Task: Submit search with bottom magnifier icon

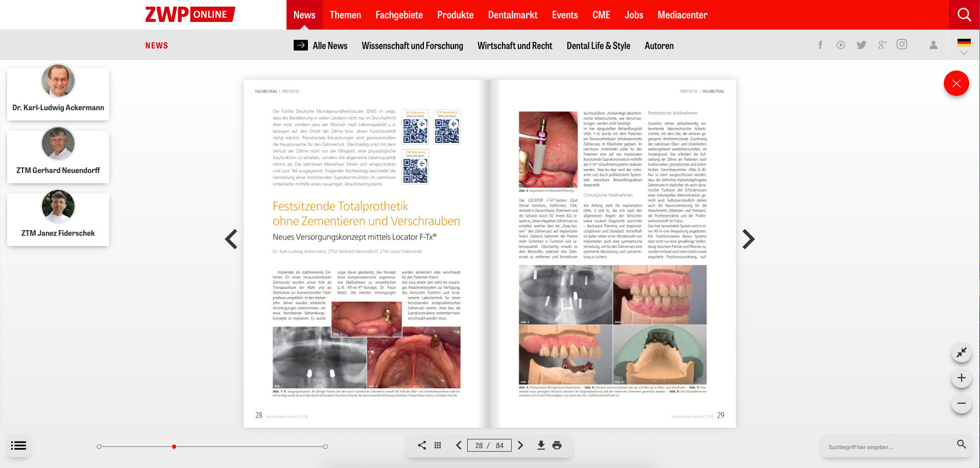Action: point(961,445)
